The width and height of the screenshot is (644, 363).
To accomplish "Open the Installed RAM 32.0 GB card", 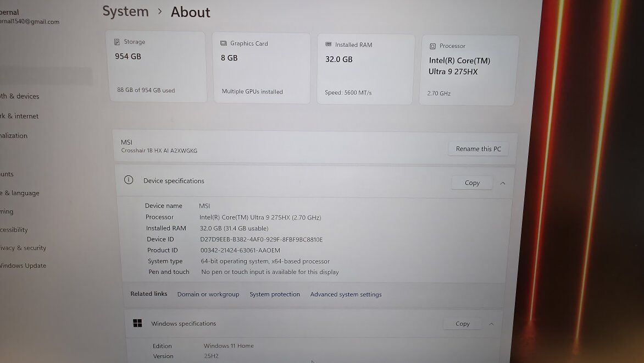I will click(365, 69).
